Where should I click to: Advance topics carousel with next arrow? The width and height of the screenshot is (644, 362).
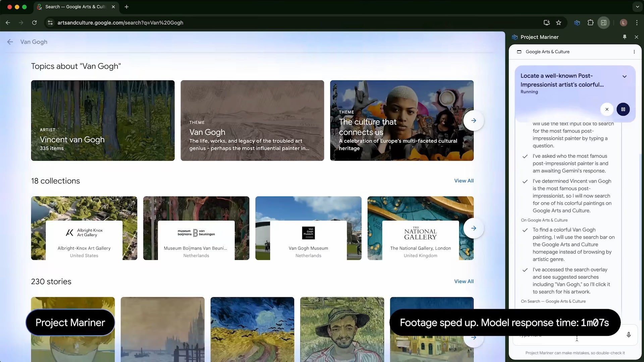point(473,121)
